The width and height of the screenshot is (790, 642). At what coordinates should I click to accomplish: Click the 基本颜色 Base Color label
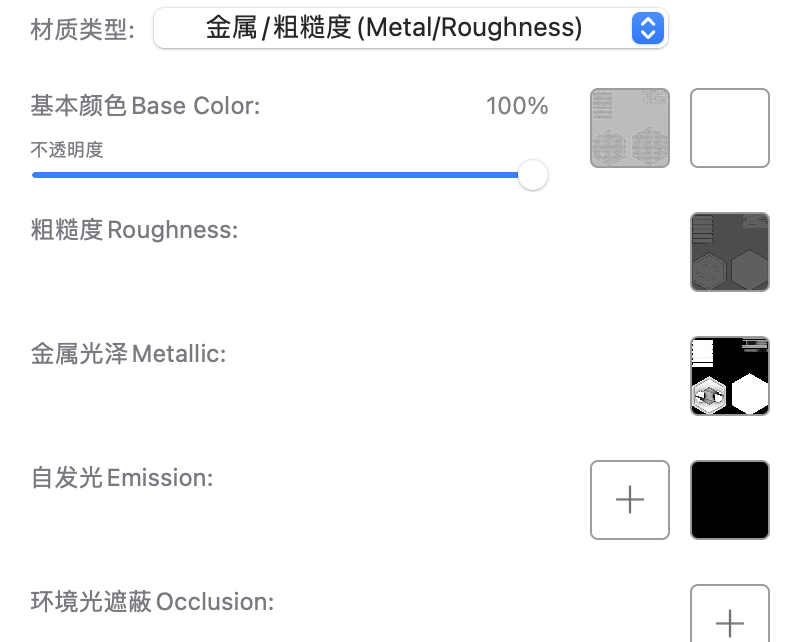pos(145,106)
